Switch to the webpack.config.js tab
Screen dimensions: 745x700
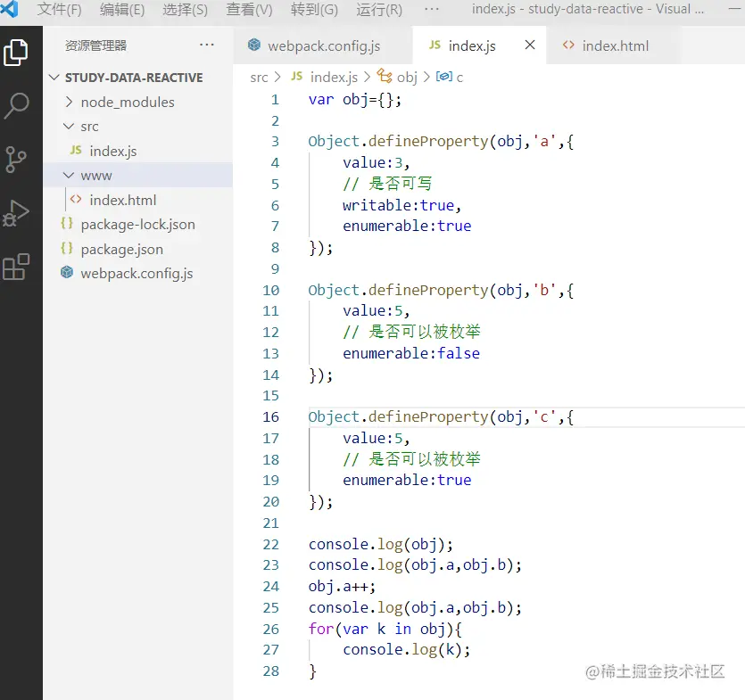(x=323, y=45)
